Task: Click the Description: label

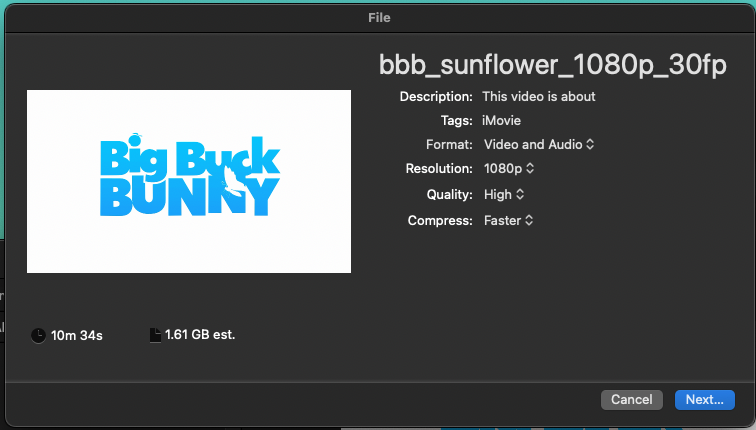Action: point(436,96)
